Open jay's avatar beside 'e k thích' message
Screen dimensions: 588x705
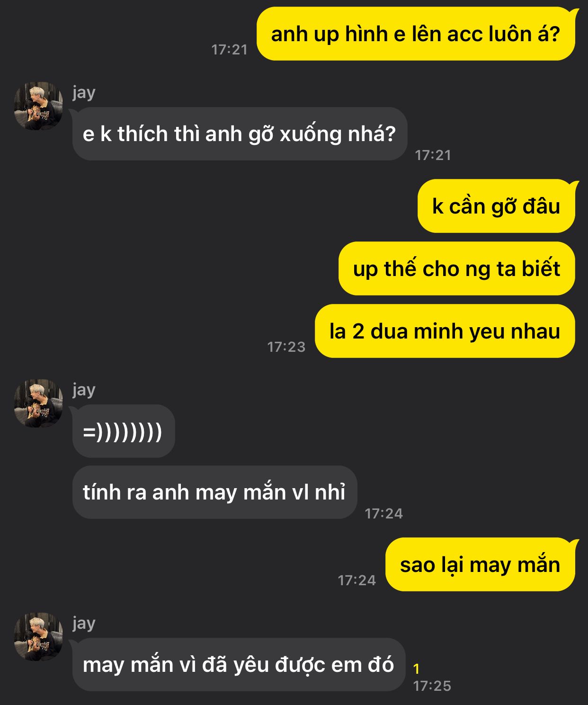click(38, 106)
